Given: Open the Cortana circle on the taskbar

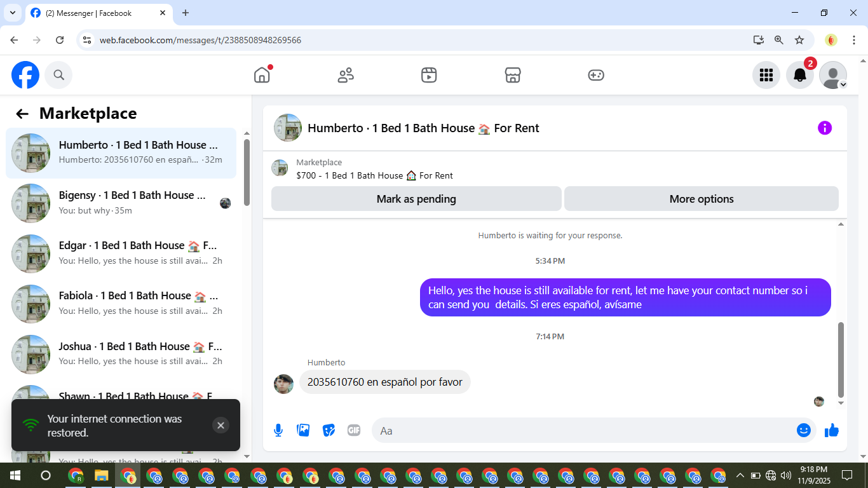Looking at the screenshot, I should pos(46,475).
